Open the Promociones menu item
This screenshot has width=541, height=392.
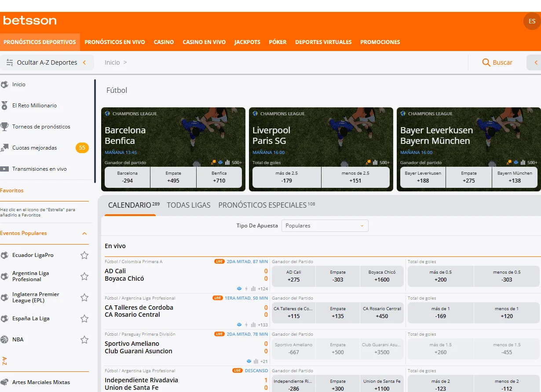coord(380,42)
